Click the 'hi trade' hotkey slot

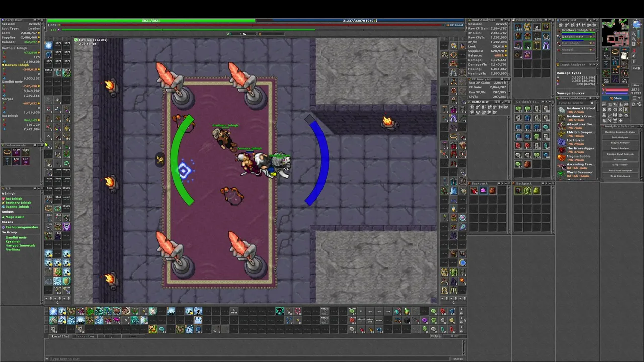click(234, 311)
